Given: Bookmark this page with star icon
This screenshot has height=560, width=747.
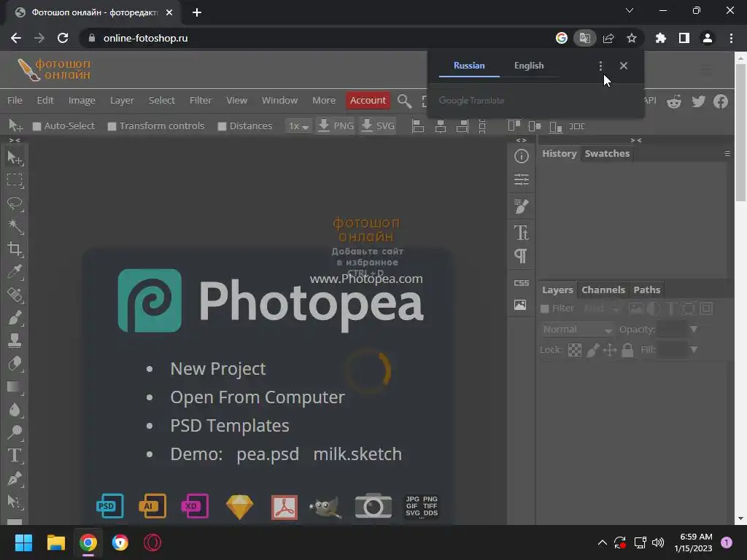Looking at the screenshot, I should [631, 38].
